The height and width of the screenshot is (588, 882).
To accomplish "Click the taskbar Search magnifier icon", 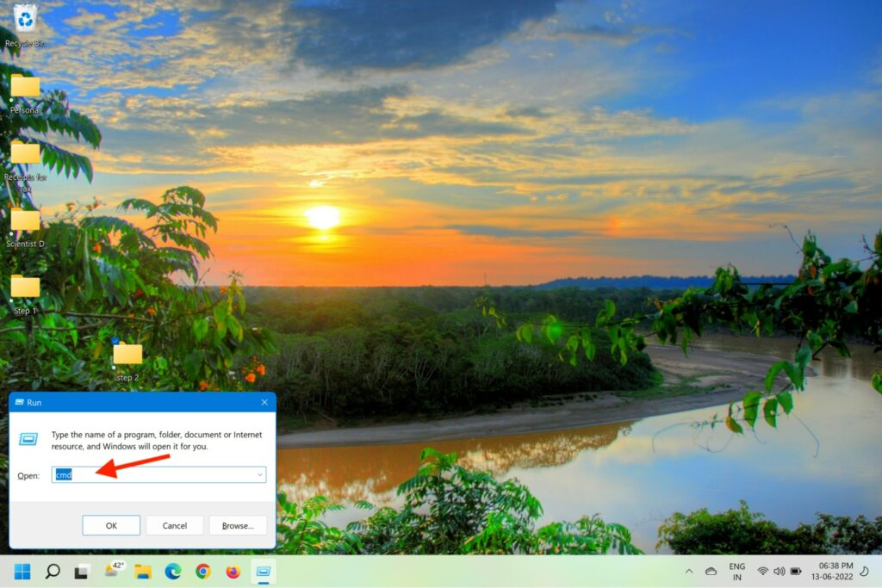I will (53, 571).
